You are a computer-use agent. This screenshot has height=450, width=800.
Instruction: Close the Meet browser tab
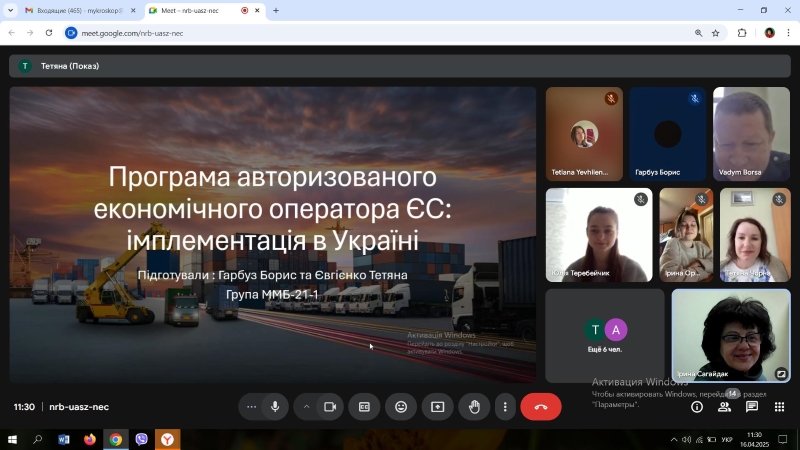click(x=257, y=10)
